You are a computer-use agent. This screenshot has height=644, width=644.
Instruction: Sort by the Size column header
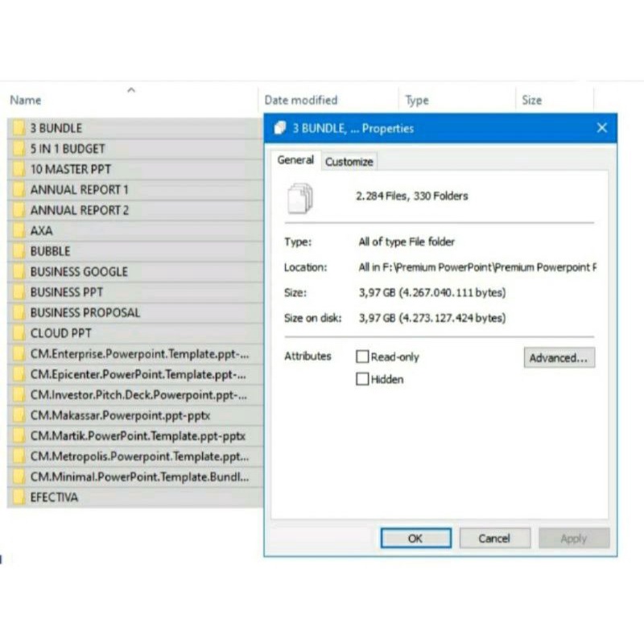click(532, 100)
